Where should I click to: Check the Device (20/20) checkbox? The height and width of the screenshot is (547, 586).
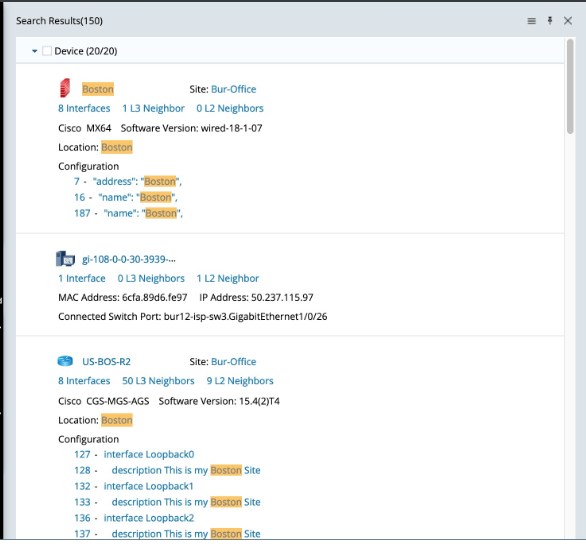47,51
